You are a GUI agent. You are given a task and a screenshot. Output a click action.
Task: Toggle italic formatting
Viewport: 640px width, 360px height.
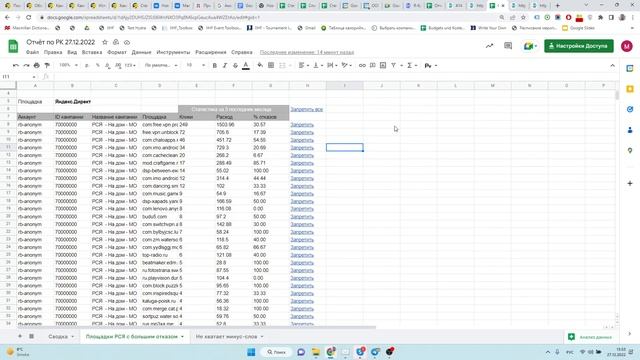[x=225, y=65]
